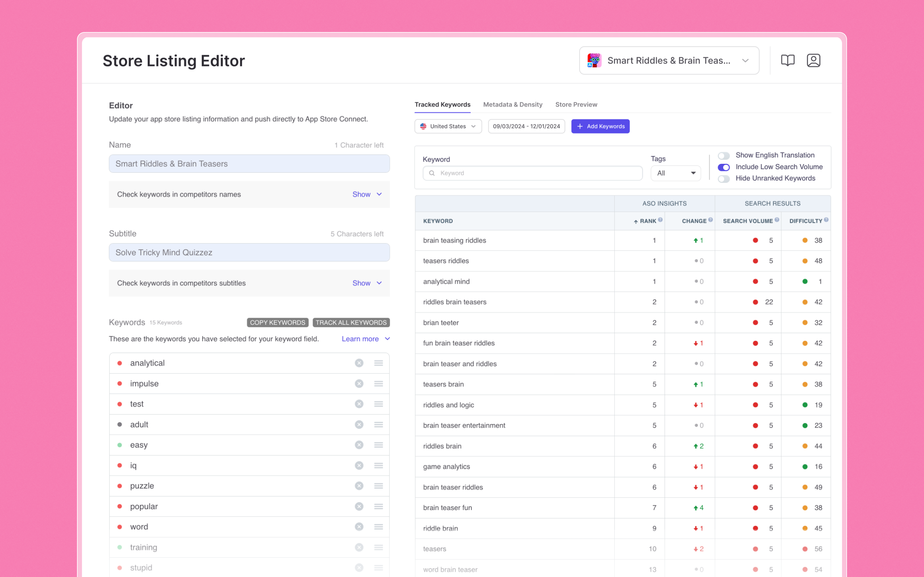Open the Tags 'All' dropdown
The image size is (924, 577).
point(675,173)
